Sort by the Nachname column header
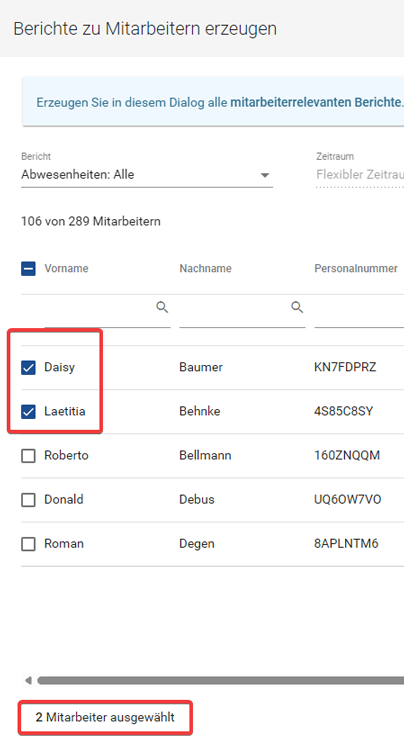 point(206,269)
